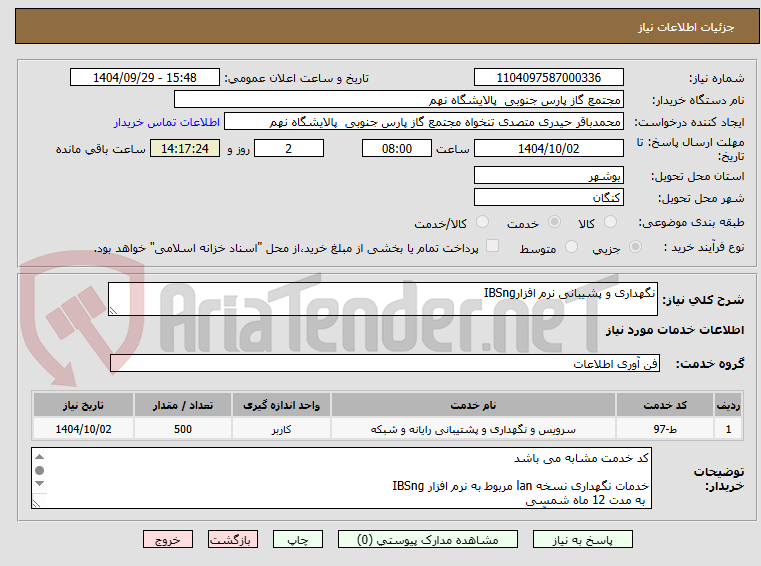Click the service name cell سرویس و نگهداری
The width and height of the screenshot is (761, 566).
click(x=474, y=430)
